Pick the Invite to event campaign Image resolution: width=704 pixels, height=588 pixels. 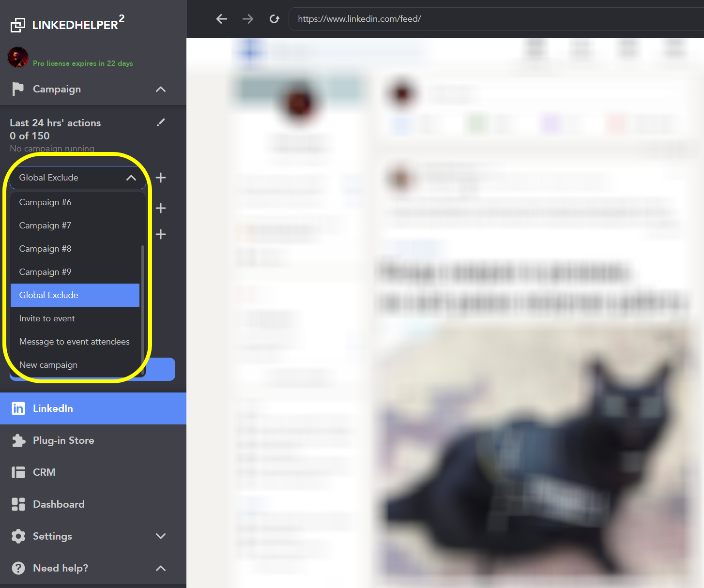pos(75,318)
